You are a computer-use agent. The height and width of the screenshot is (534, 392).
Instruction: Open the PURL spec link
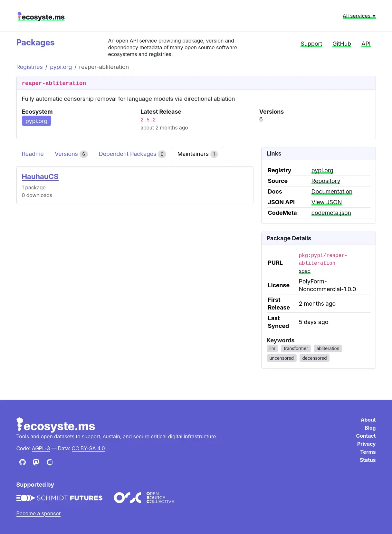point(304,271)
